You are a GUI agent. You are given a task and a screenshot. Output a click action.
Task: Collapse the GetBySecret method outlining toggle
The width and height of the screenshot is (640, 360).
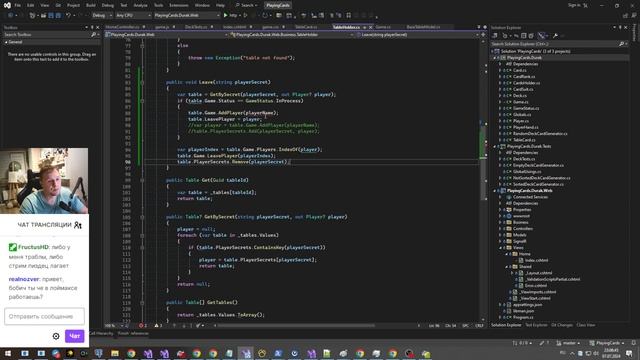coord(142,217)
